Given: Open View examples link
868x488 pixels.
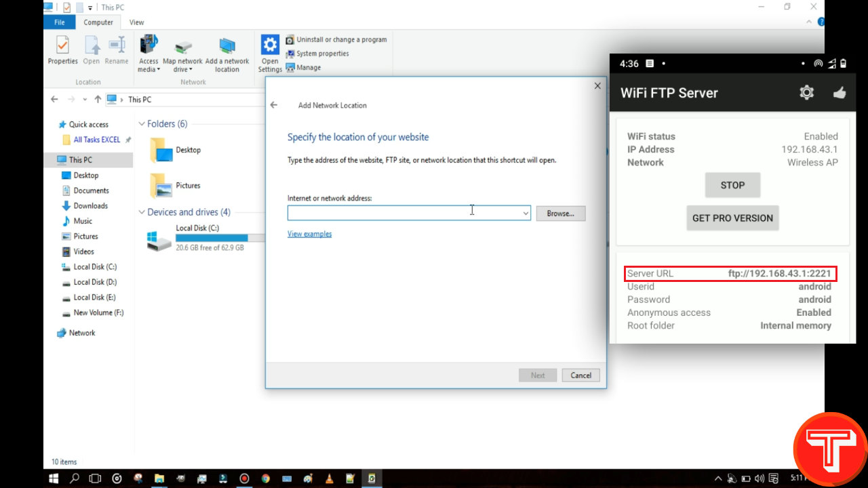Looking at the screenshot, I should click(309, 234).
